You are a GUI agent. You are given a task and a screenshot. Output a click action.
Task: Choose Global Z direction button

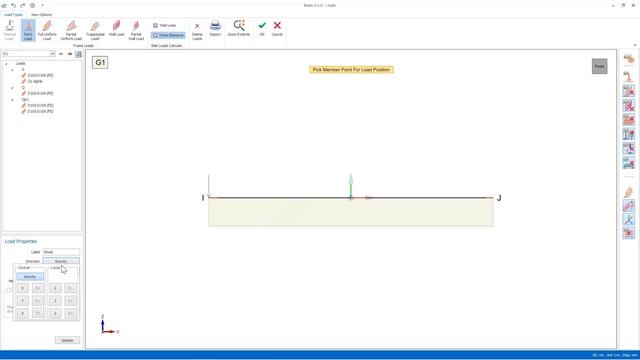coord(22,313)
